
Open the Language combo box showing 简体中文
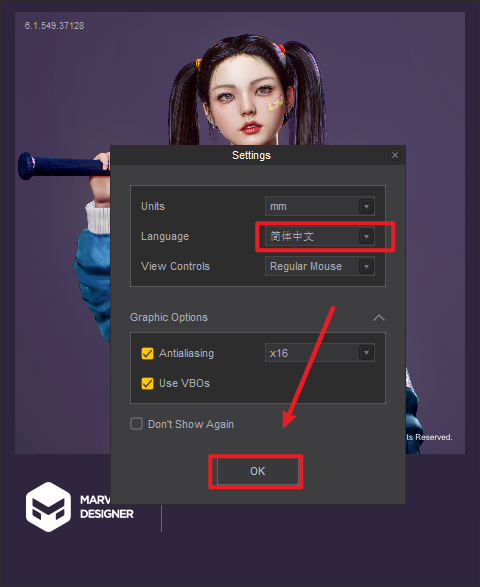click(x=320, y=236)
